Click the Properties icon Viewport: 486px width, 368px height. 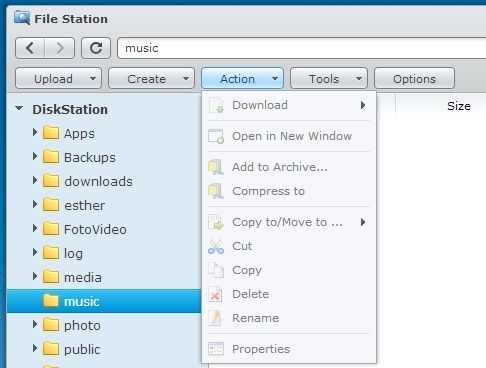coord(216,349)
